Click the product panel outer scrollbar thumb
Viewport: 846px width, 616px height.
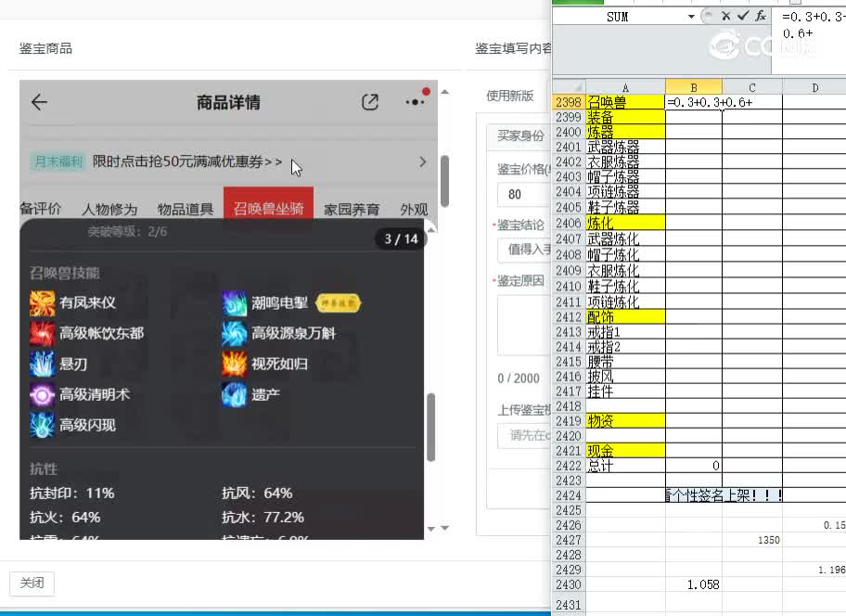pos(444,181)
